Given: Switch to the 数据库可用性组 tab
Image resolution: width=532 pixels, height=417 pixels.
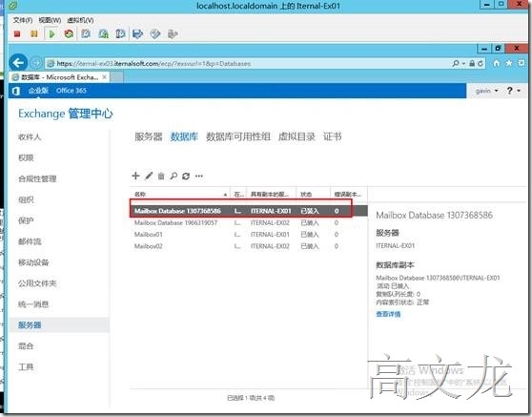Looking at the screenshot, I should tap(238, 136).
